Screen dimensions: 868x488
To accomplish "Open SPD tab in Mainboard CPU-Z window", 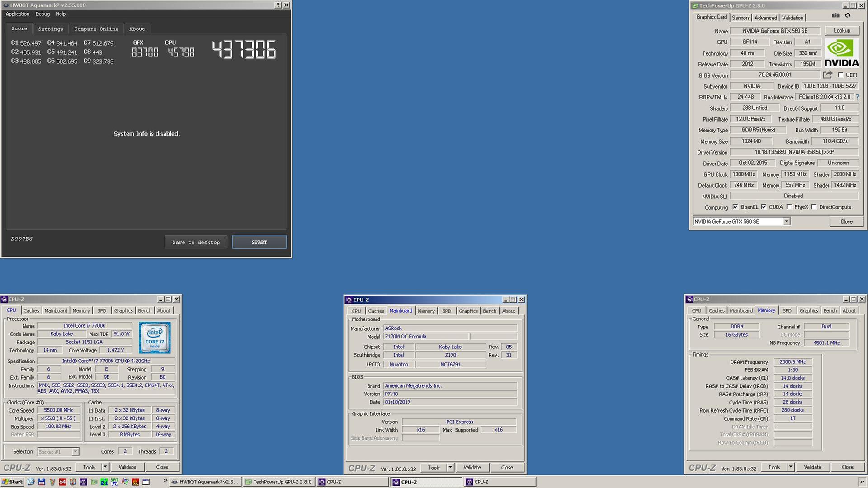I will coord(447,311).
